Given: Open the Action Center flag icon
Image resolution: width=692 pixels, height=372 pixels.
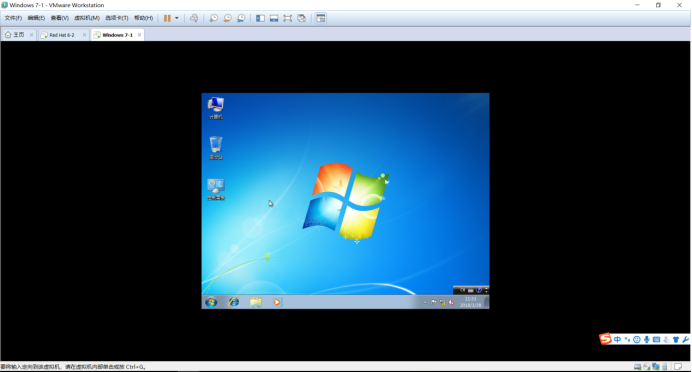Looking at the screenshot, I should coord(434,302).
